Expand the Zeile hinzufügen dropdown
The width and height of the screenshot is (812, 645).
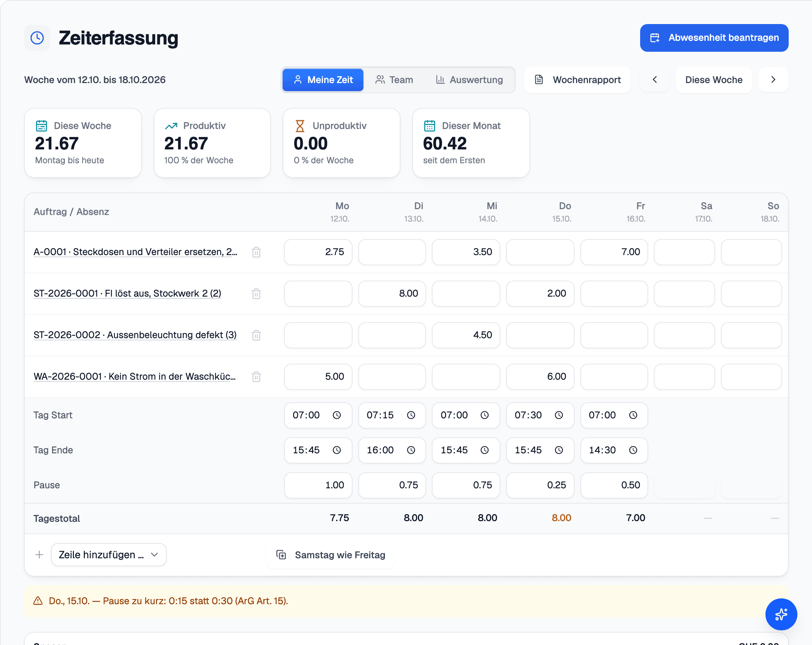pos(109,555)
